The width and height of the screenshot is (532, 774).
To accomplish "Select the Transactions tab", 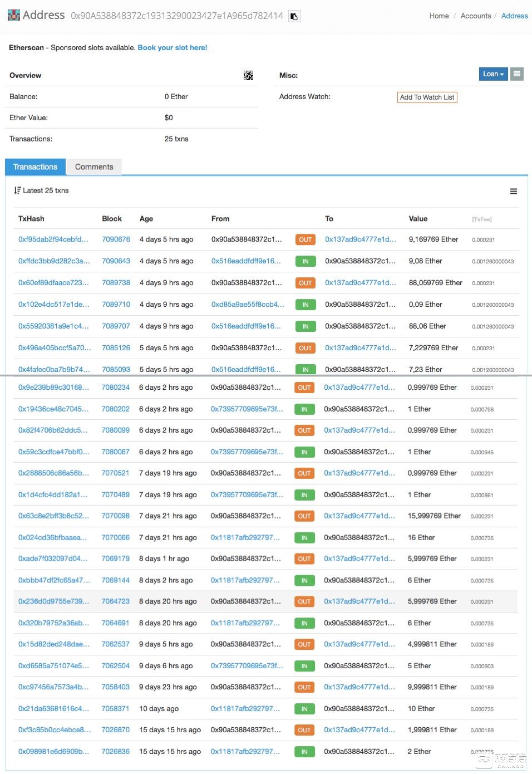I will coord(35,167).
